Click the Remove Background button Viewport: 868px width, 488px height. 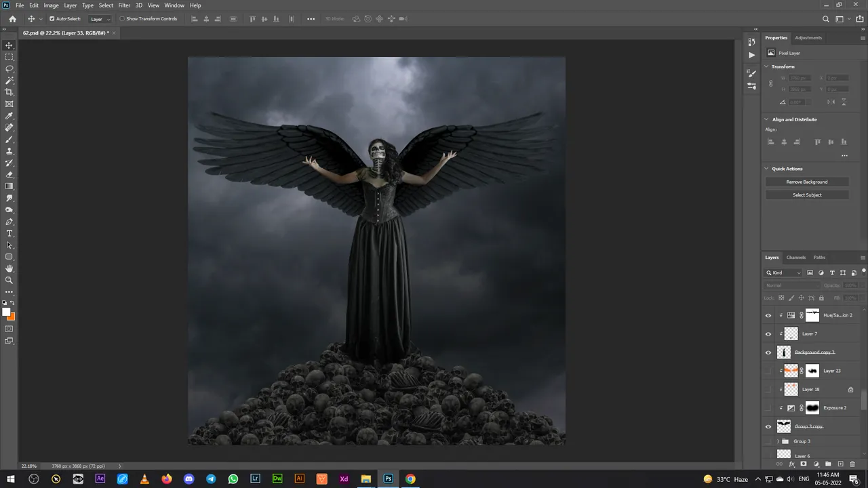pyautogui.click(x=807, y=182)
